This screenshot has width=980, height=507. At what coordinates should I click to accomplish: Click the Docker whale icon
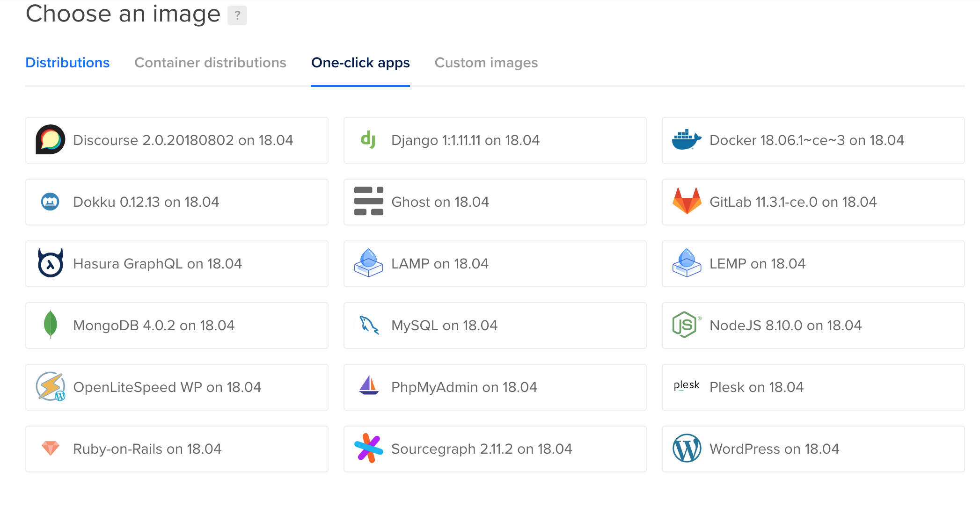click(687, 139)
